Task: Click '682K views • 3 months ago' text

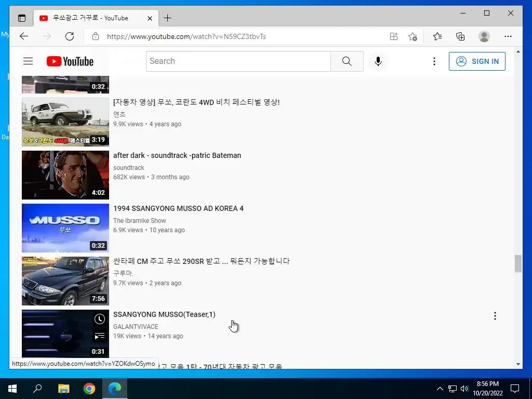Action: coord(151,177)
